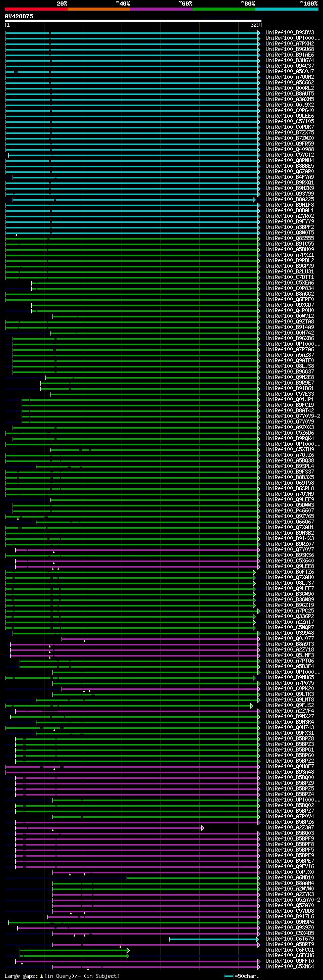Image resolution: width=323 pixels, height=980 pixels.
Task: Open hit UniRef100_A7PXH2
Action: pyautogui.click(x=290, y=43)
